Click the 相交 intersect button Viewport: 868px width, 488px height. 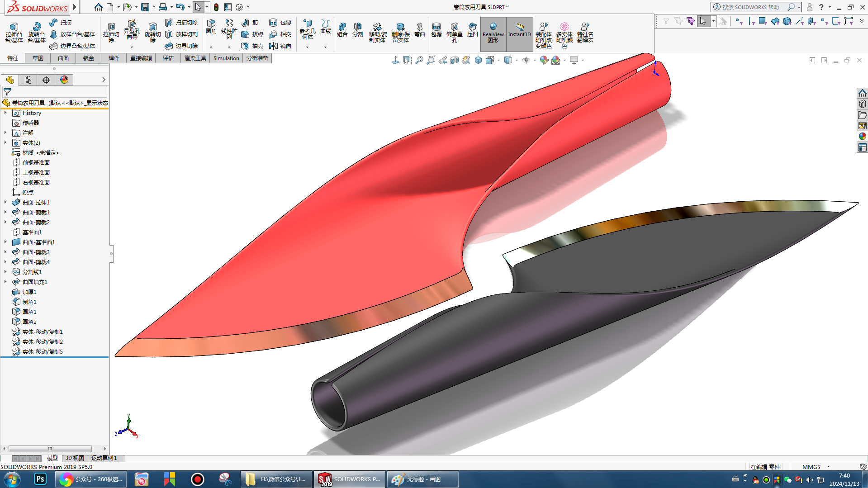tap(280, 34)
